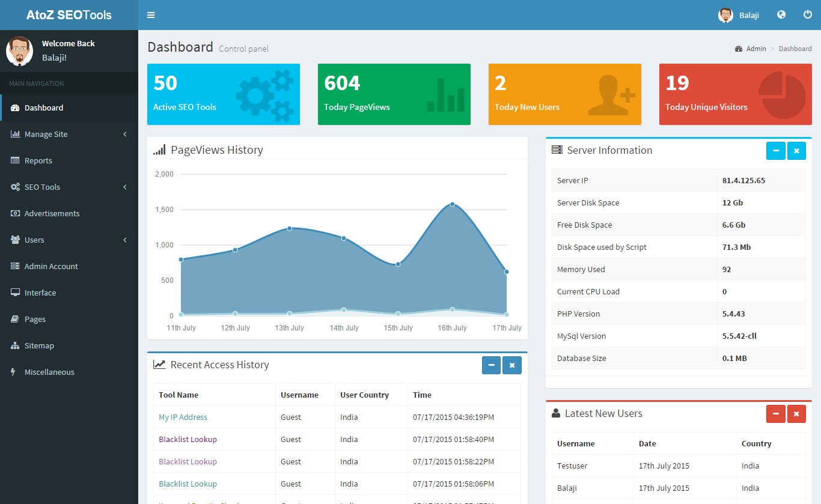Click the Admin breadcrumb link
The image size is (821, 504).
point(756,49)
